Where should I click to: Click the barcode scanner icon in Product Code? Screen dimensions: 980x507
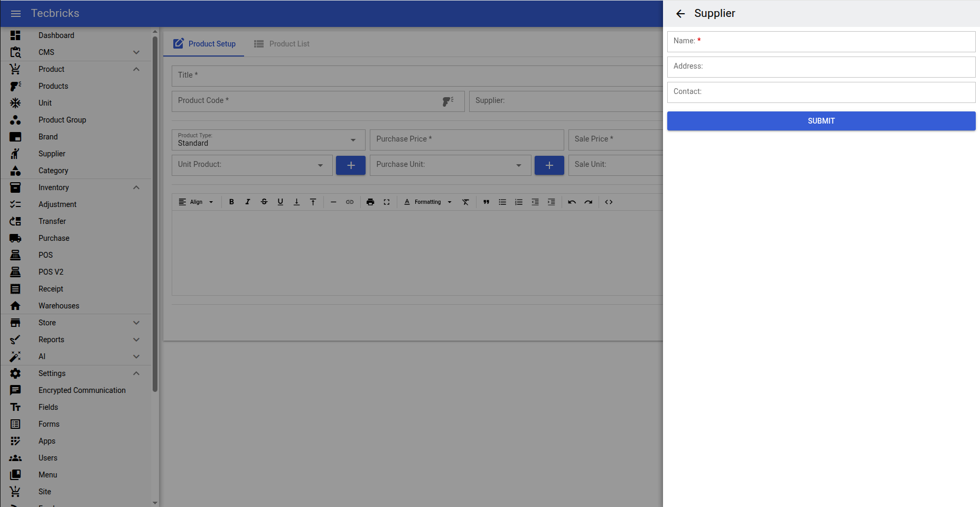click(x=448, y=101)
